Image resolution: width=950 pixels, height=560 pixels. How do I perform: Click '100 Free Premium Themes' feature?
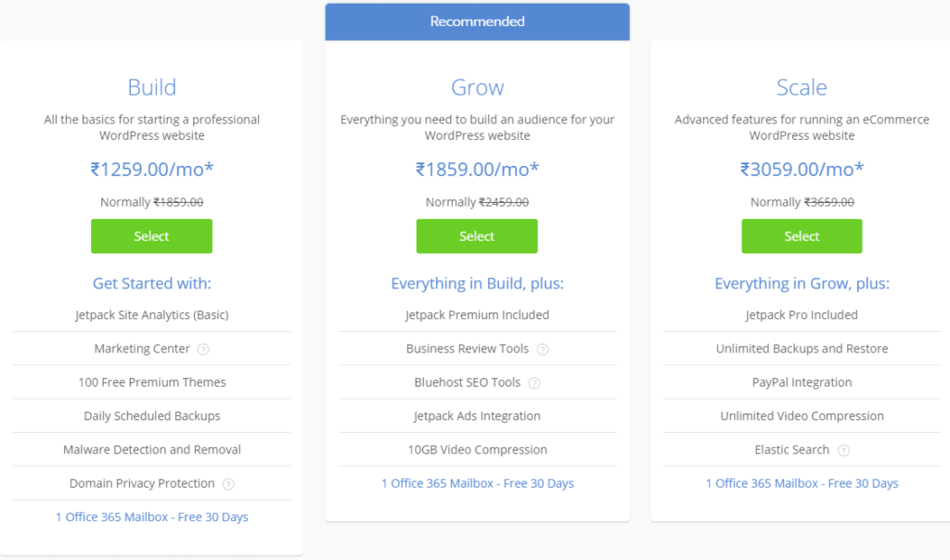pyautogui.click(x=152, y=382)
